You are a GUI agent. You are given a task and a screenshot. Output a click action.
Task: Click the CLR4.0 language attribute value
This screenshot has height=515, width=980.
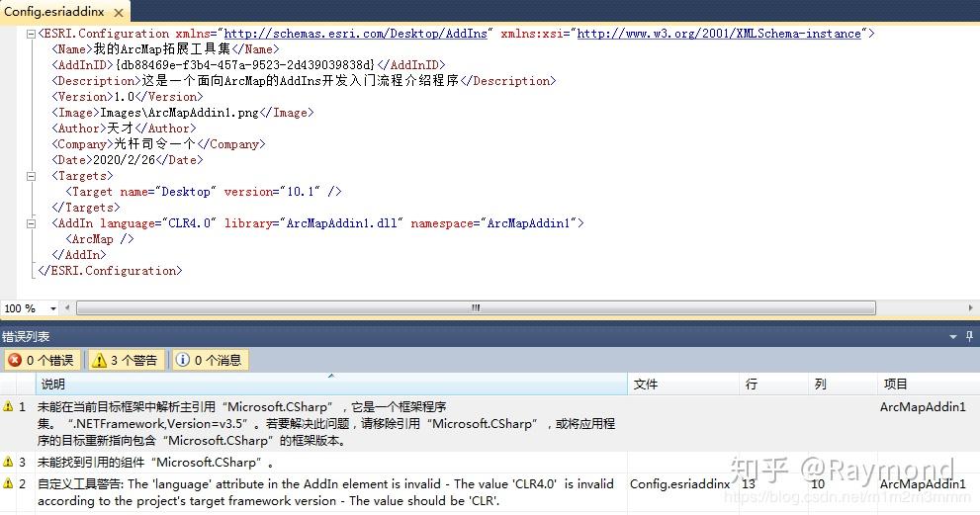point(190,223)
